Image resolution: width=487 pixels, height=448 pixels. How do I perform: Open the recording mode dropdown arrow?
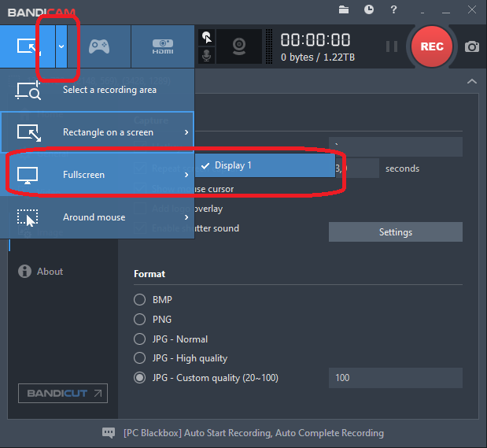point(61,46)
